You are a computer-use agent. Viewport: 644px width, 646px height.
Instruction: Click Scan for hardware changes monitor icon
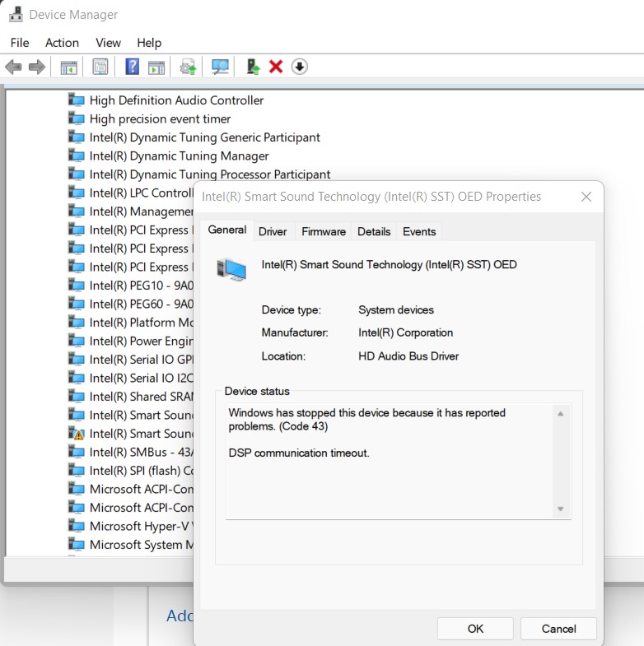[x=220, y=67]
